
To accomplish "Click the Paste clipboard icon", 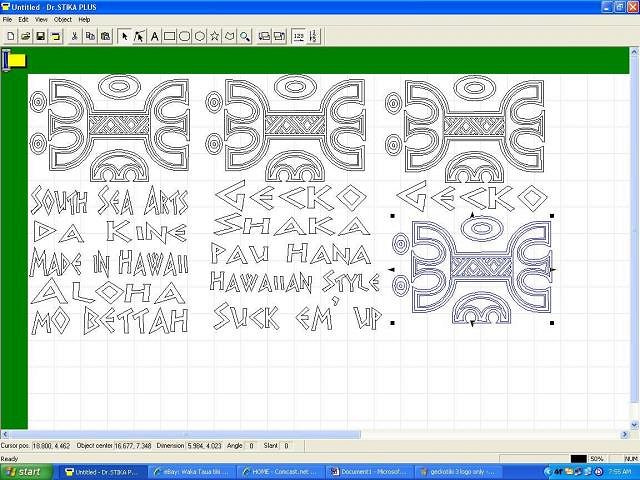I will point(105,36).
